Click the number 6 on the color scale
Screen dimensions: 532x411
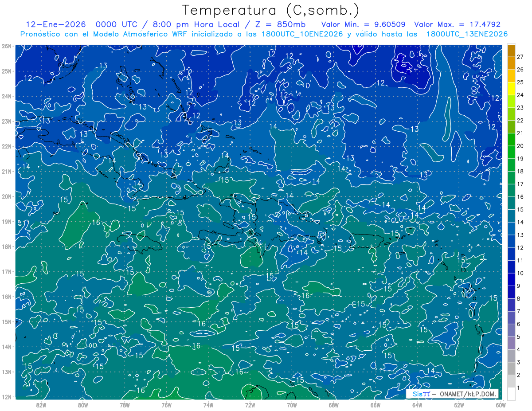click(x=519, y=324)
